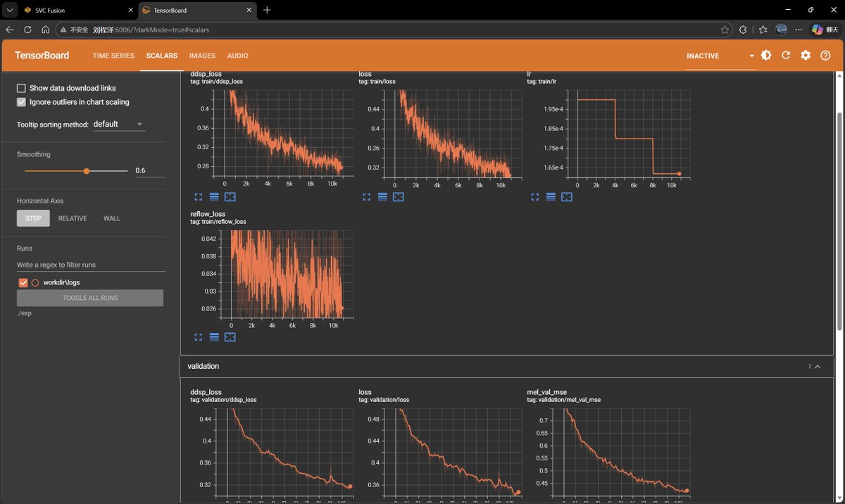Open the browser tab list chevron
The width and height of the screenshot is (845, 504).
pos(10,11)
